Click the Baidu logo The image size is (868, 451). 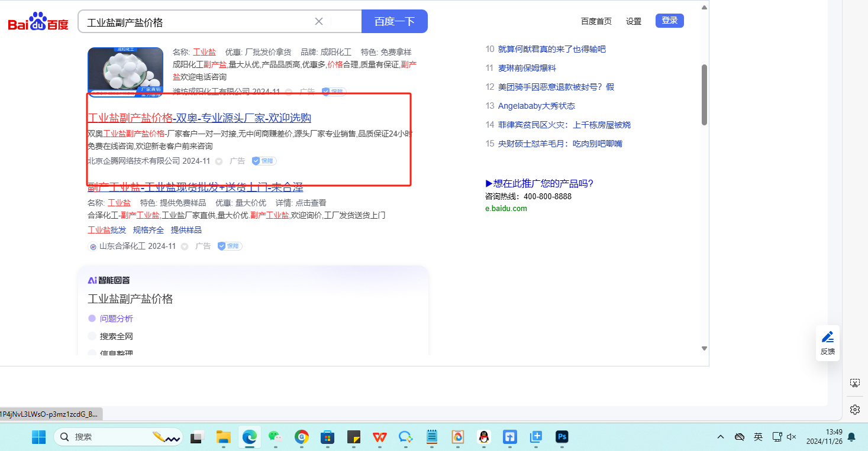(x=38, y=22)
